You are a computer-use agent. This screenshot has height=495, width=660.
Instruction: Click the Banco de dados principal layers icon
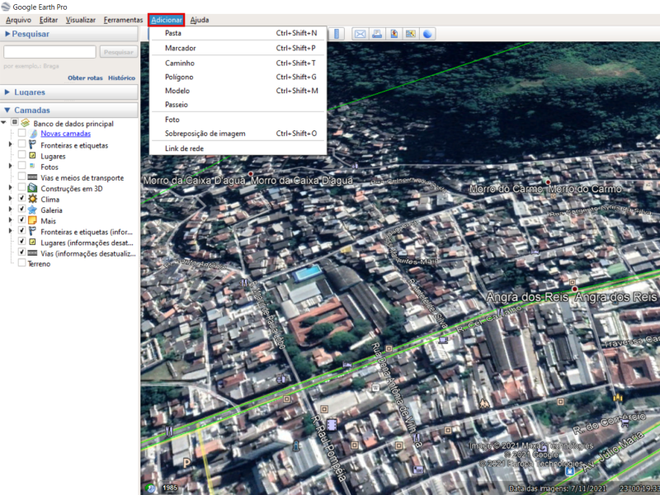pyautogui.click(x=25, y=123)
